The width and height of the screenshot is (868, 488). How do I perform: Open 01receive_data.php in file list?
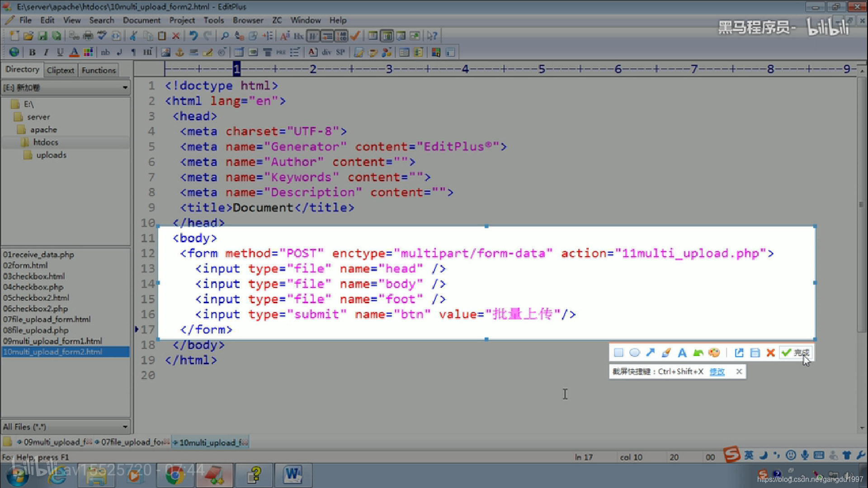38,254
